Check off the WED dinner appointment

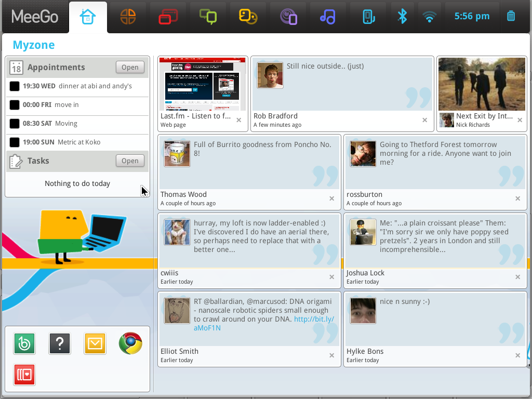point(14,86)
